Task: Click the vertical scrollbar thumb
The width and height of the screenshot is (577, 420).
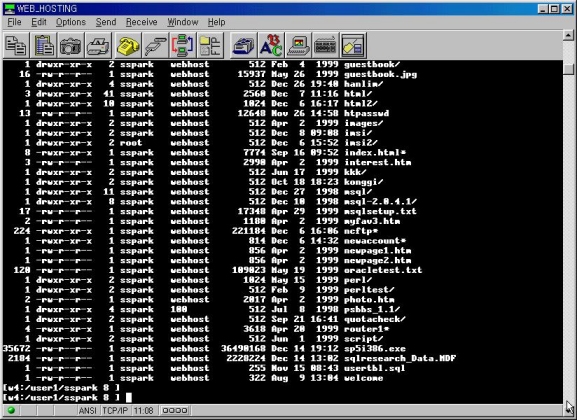Action: pyautogui.click(x=569, y=69)
